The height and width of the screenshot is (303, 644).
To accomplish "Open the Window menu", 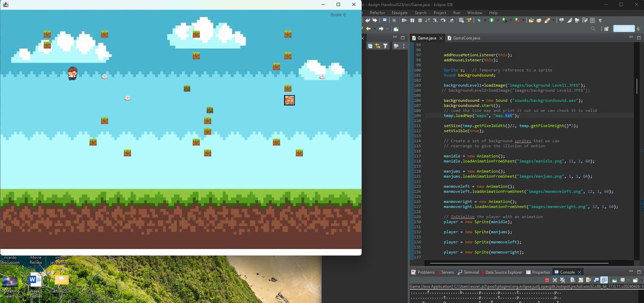I will [x=474, y=12].
